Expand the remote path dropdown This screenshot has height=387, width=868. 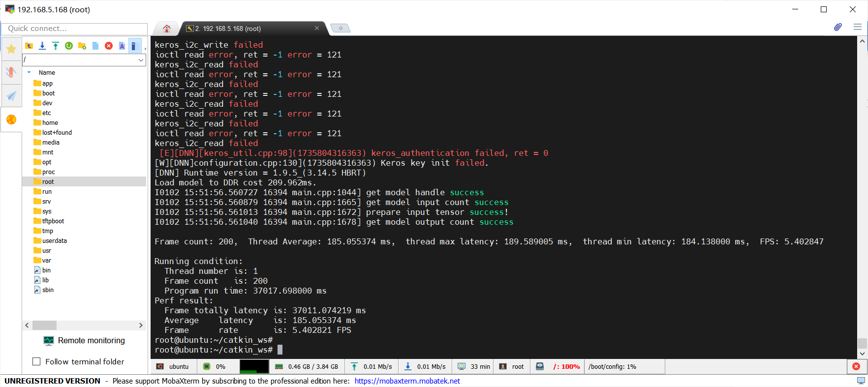click(x=141, y=60)
